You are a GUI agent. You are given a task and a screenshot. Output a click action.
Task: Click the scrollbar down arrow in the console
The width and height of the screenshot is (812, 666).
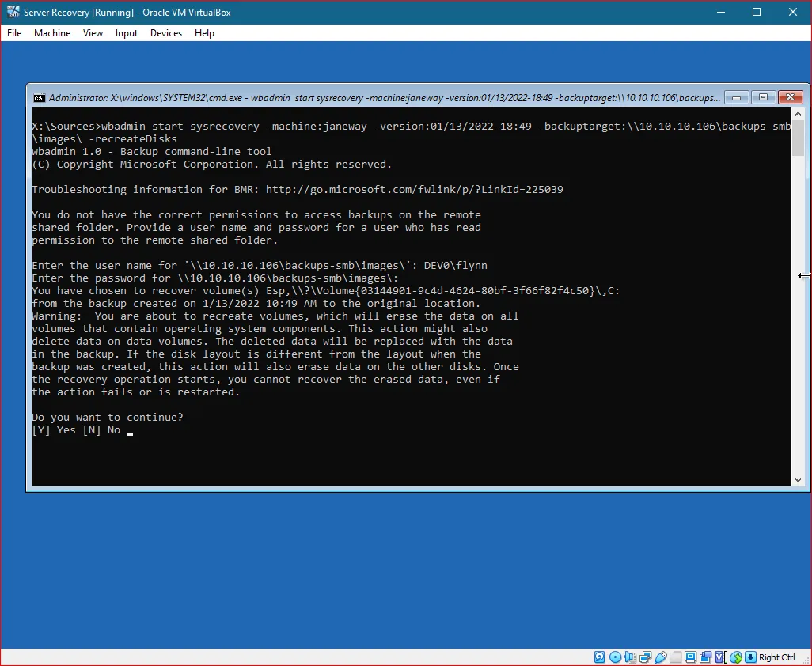point(798,479)
